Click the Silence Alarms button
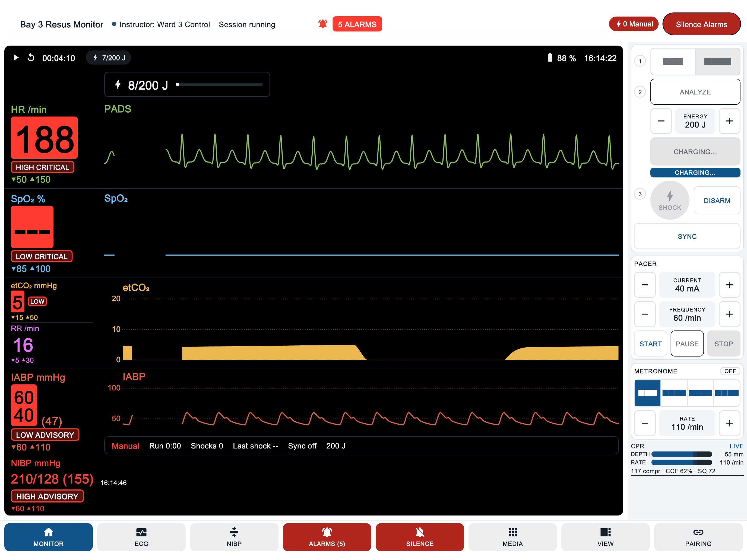 tap(701, 24)
